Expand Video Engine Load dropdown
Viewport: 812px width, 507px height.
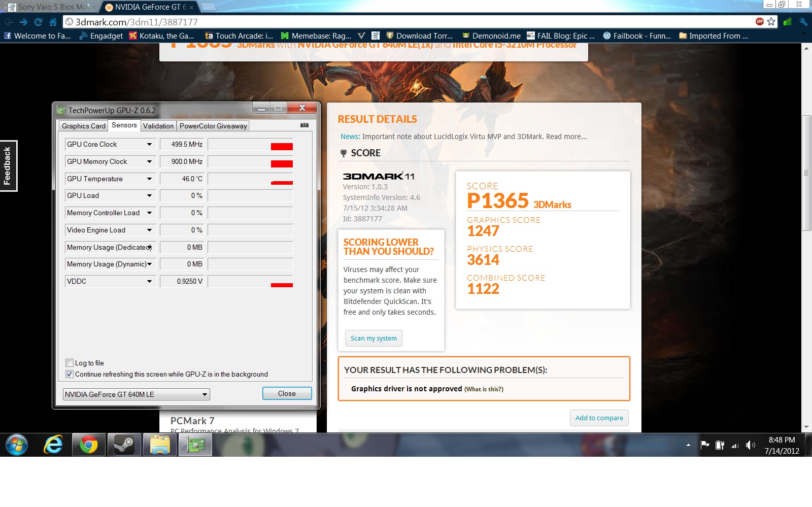149,230
